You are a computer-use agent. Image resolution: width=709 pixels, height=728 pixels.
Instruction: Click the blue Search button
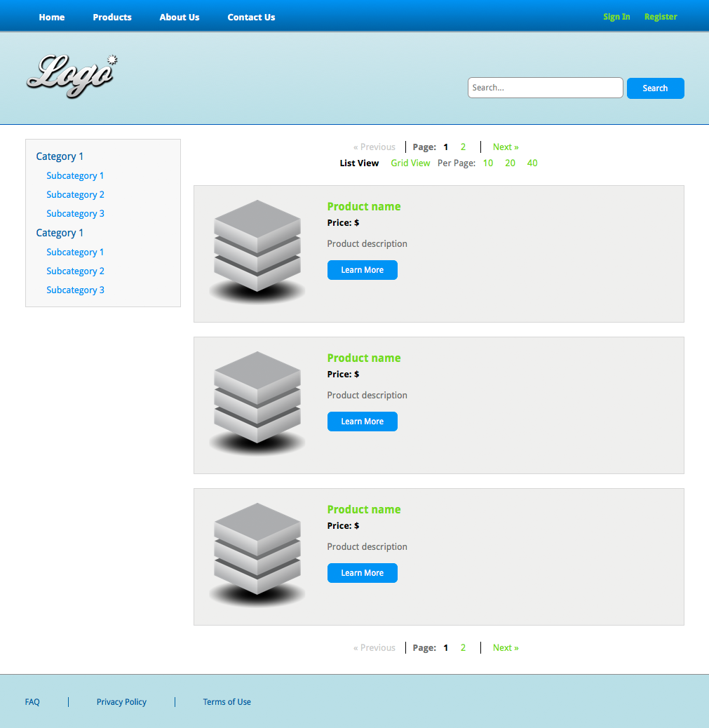pyautogui.click(x=655, y=88)
